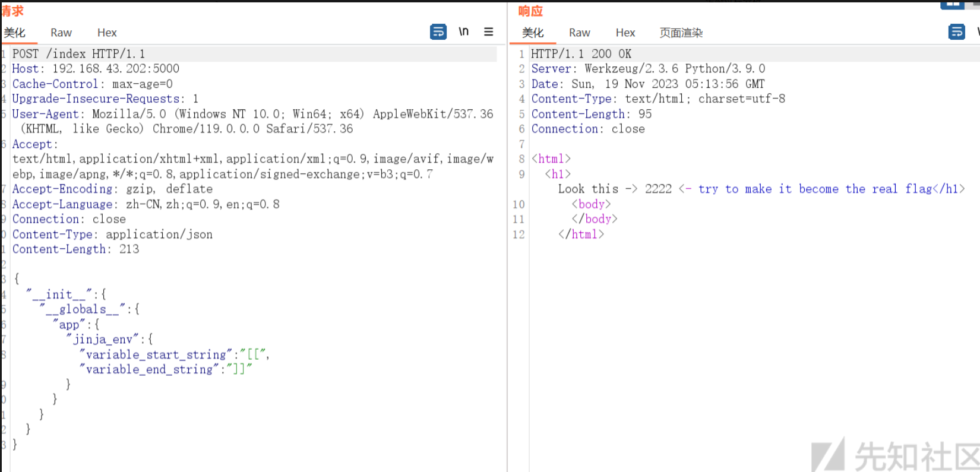The image size is (980, 472).
Task: Click the "app" JSON key
Action: [69, 325]
